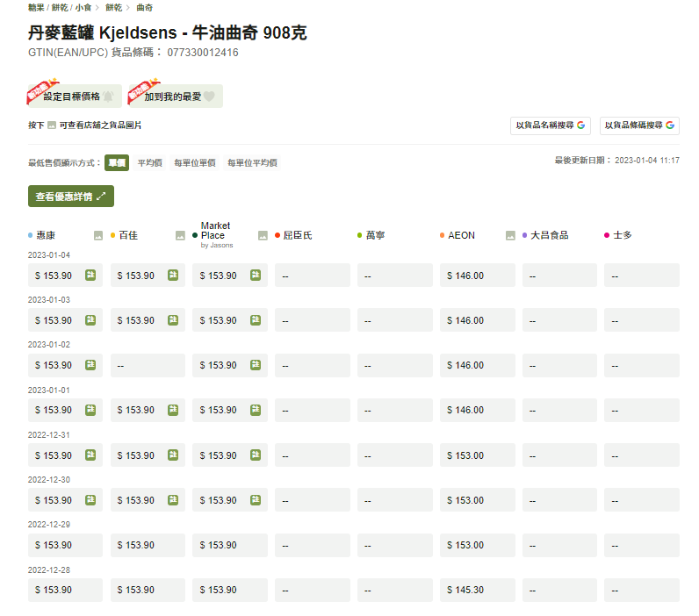Click Market Place offer icon for 2022-12-31
This screenshot has height=616, width=699.
[x=256, y=455]
